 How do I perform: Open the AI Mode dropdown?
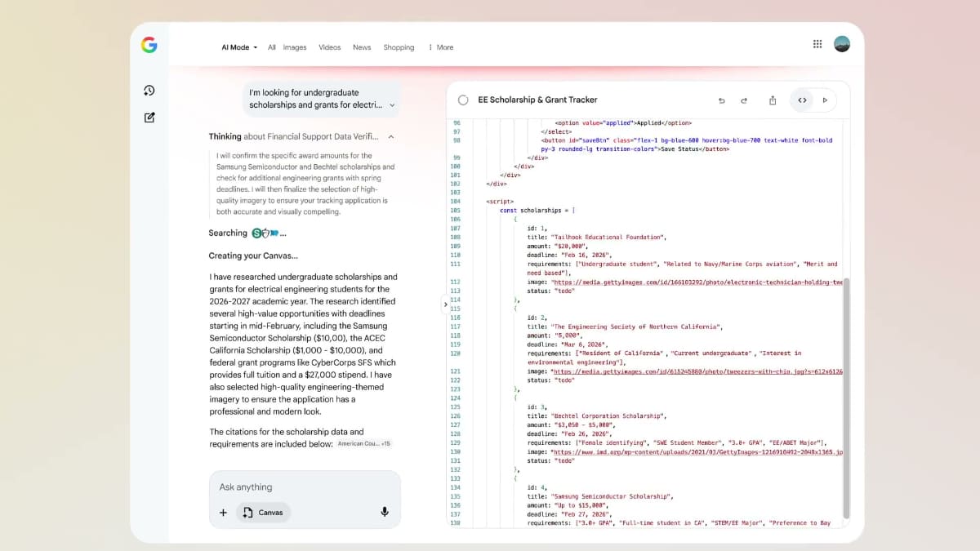tap(239, 47)
